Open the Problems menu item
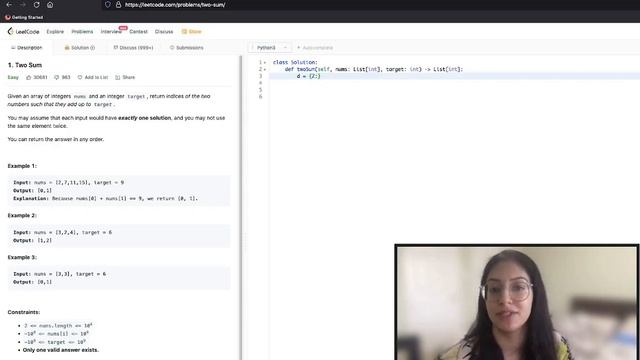Image resolution: width=640 pixels, height=360 pixels. 82,31
